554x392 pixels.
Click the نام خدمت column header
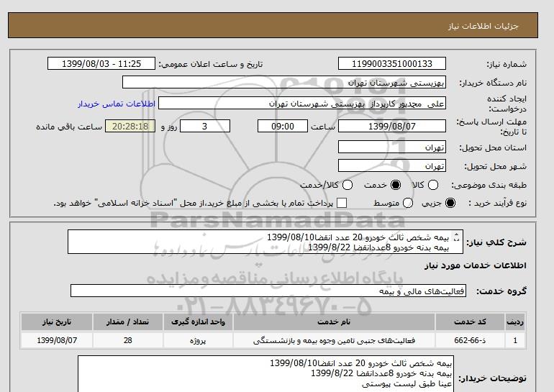(x=334, y=322)
